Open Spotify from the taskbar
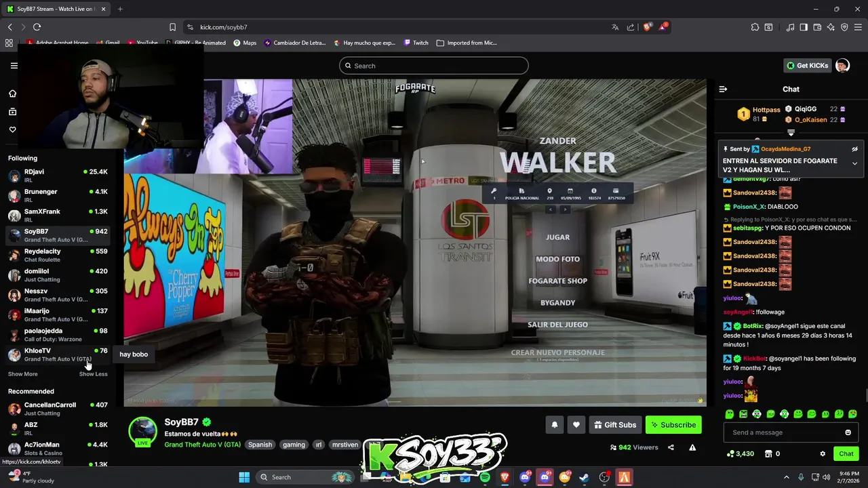 485,477
